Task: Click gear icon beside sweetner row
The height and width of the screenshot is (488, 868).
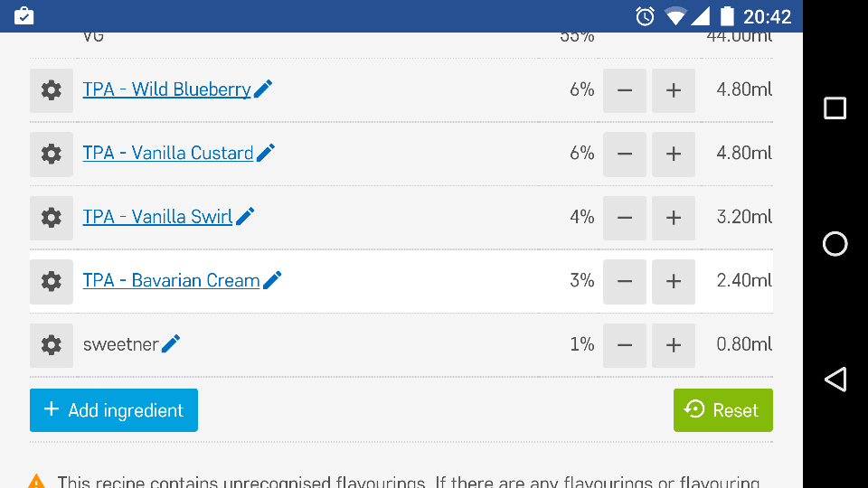Action: point(52,345)
